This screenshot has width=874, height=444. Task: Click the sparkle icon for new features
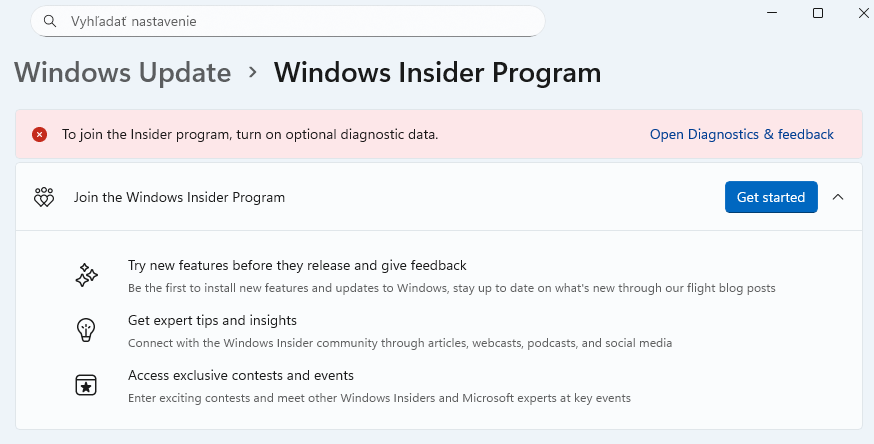point(86,276)
